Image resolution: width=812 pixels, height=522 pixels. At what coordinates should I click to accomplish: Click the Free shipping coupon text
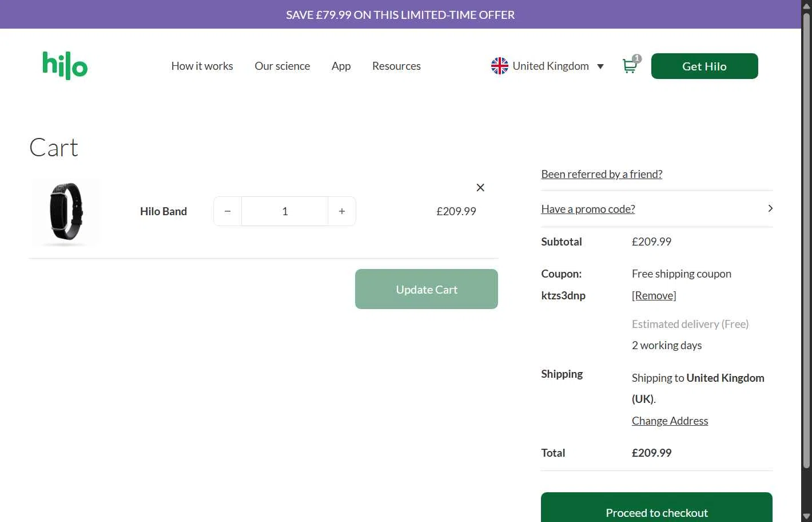[x=682, y=274]
